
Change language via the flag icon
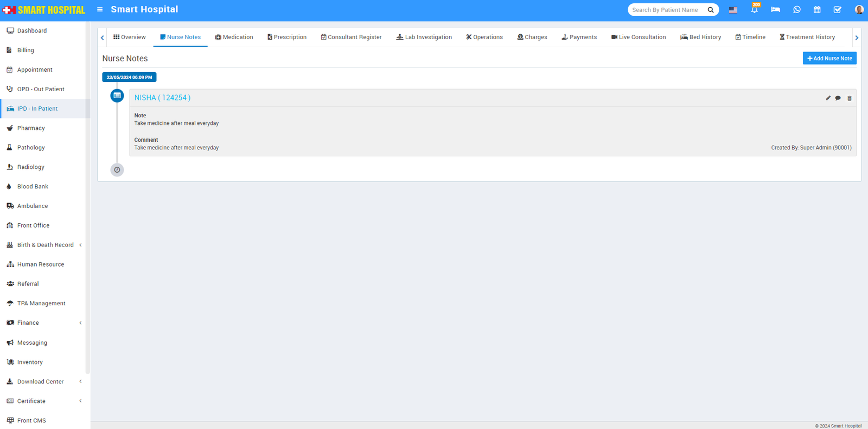733,10
